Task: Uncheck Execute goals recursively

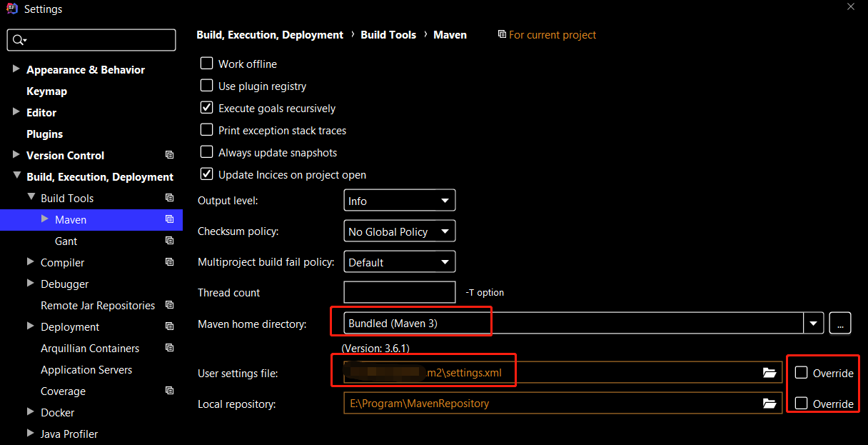Action: click(206, 108)
